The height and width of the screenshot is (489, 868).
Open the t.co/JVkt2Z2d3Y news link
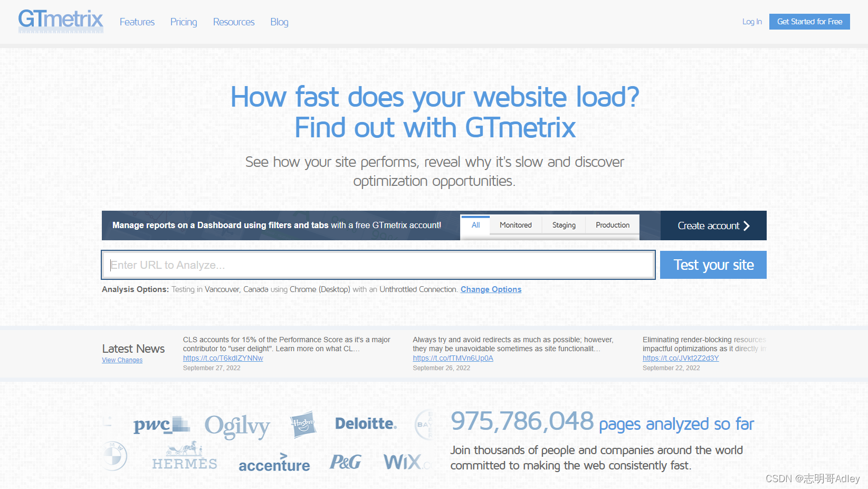pos(681,358)
